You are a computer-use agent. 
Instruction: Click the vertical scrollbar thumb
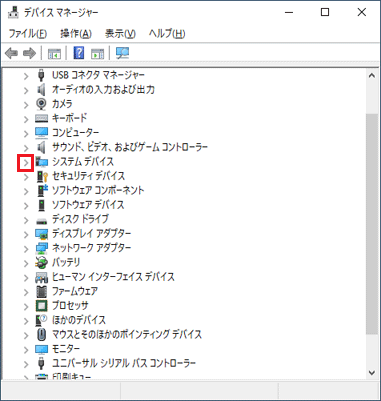point(372,223)
